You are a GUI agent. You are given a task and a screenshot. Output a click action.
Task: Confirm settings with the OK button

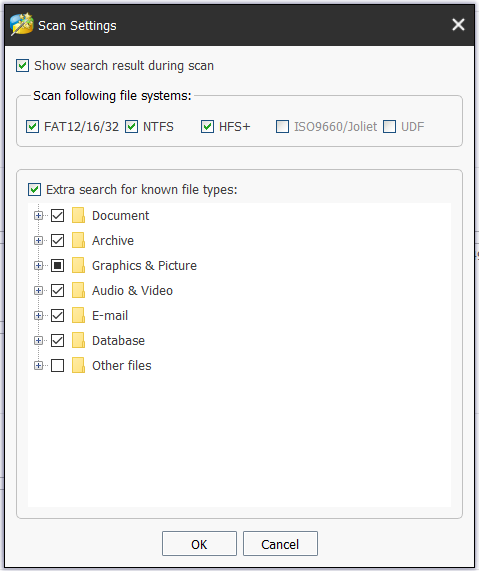[x=199, y=544]
